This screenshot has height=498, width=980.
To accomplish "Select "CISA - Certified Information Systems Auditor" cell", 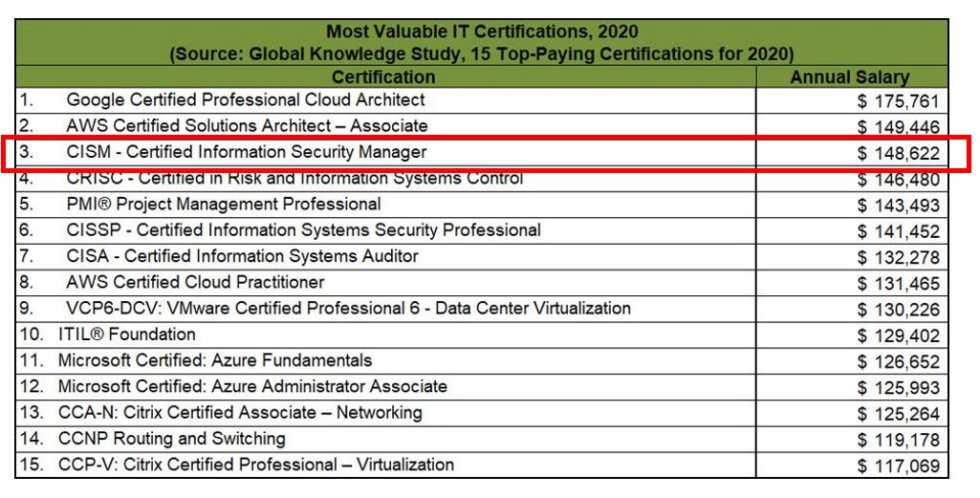I will [385, 257].
